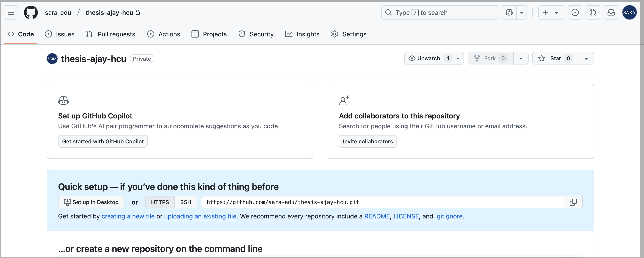Follow the creating a new file link
Viewport: 644px width, 258px height.
[128, 216]
